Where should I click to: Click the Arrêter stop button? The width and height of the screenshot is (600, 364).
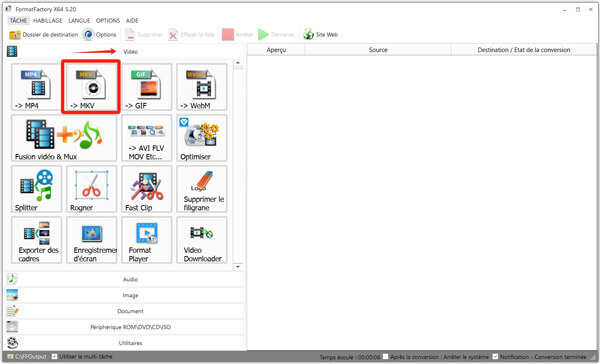pyautogui.click(x=237, y=35)
